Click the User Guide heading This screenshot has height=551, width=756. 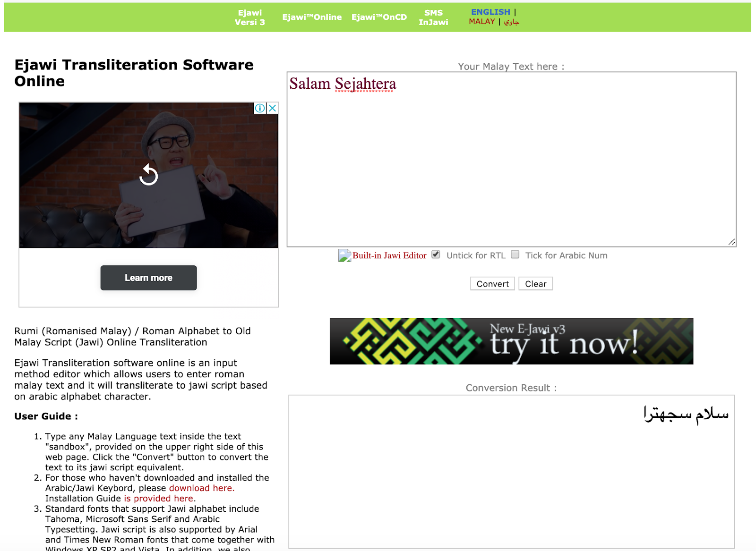click(x=46, y=416)
